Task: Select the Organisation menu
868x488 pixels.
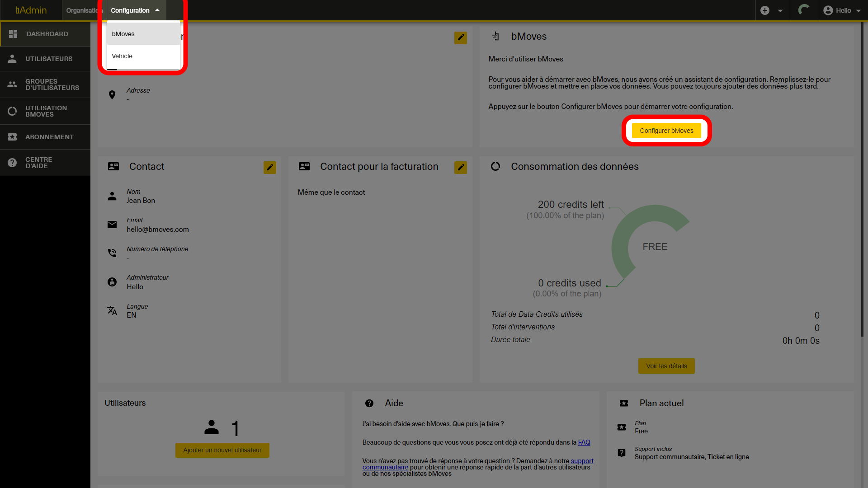Action: (84, 10)
